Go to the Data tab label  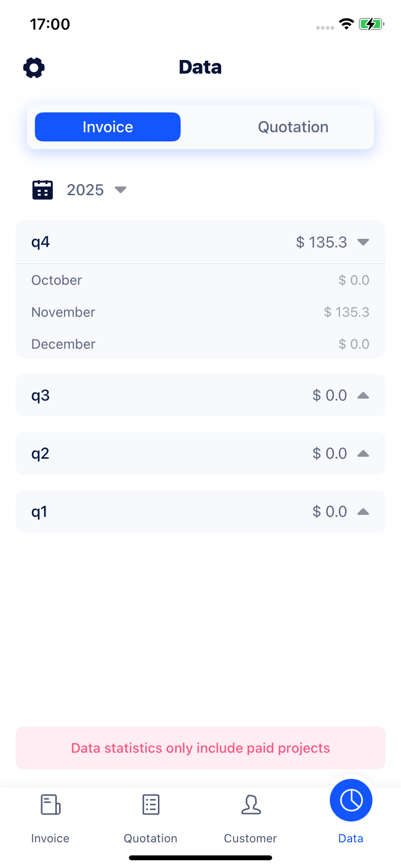point(351,838)
